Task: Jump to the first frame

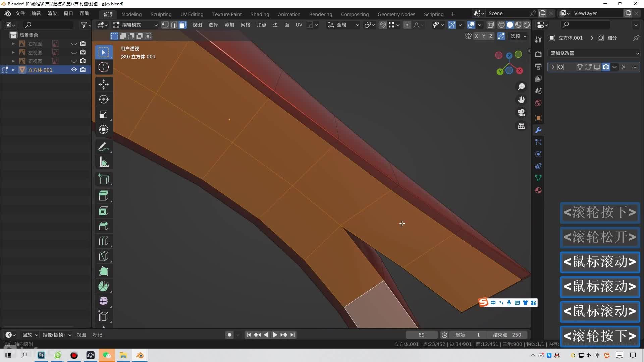Action: pos(249,335)
